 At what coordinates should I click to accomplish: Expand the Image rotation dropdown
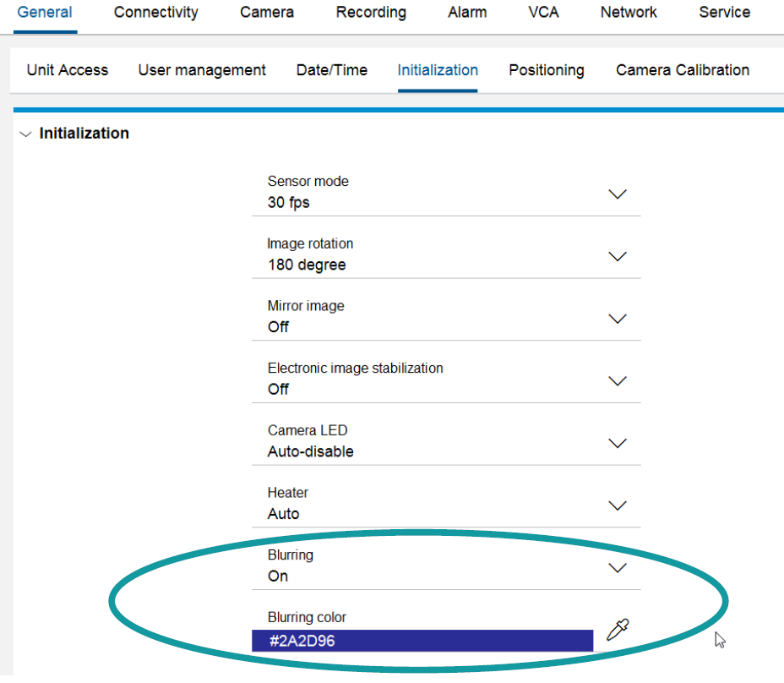[x=618, y=256]
